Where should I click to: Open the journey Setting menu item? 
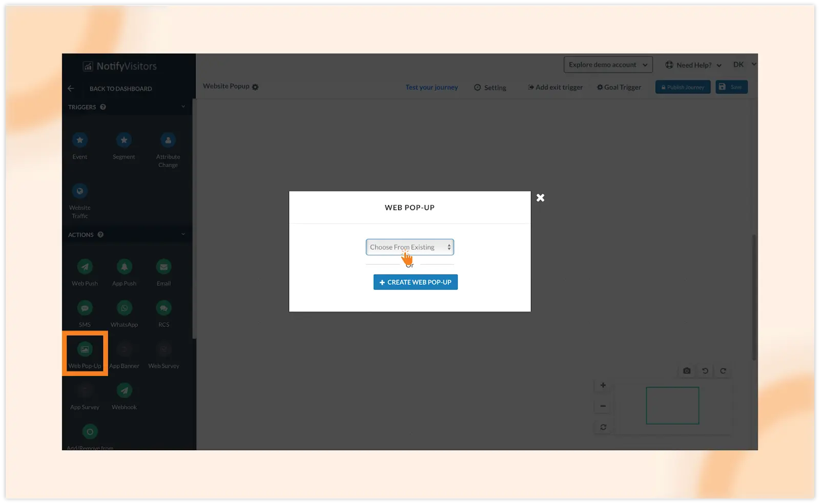tap(490, 88)
